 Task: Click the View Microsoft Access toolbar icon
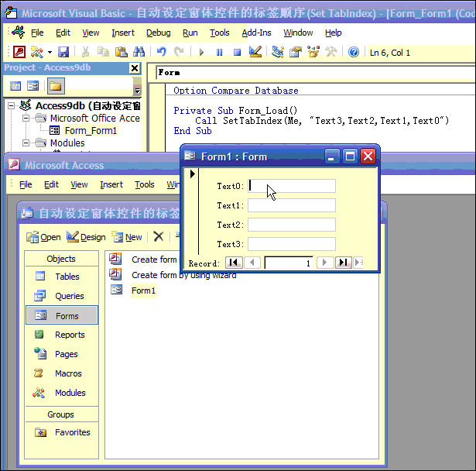point(19,52)
